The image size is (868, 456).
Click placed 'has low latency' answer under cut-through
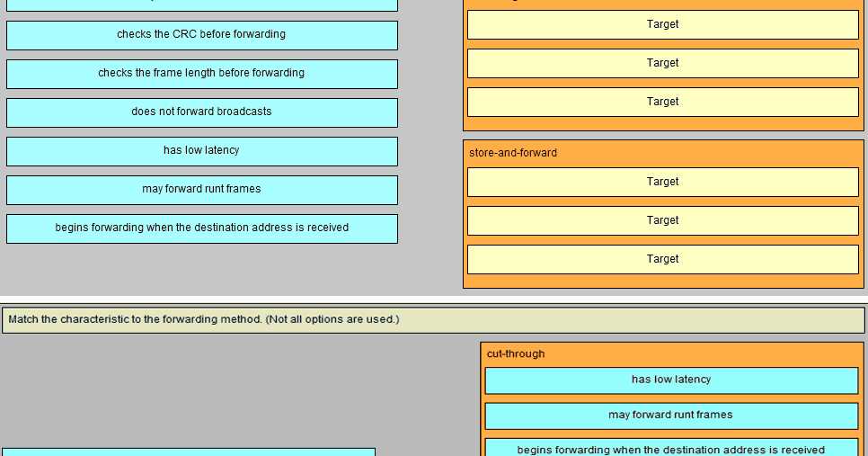671,380
